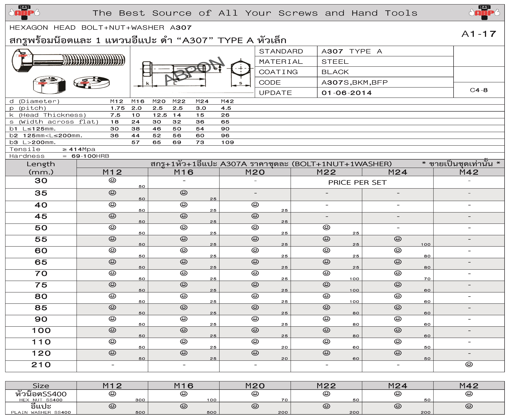Click the pack quantity 300 for M12 nut
This screenshot has width=509, height=420.
(x=140, y=400)
